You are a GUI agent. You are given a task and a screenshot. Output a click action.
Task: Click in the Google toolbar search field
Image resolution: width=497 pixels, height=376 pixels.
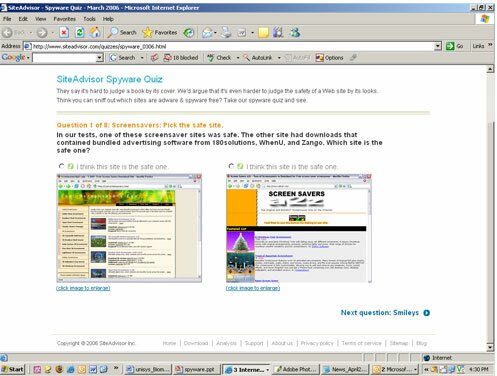pos(64,58)
